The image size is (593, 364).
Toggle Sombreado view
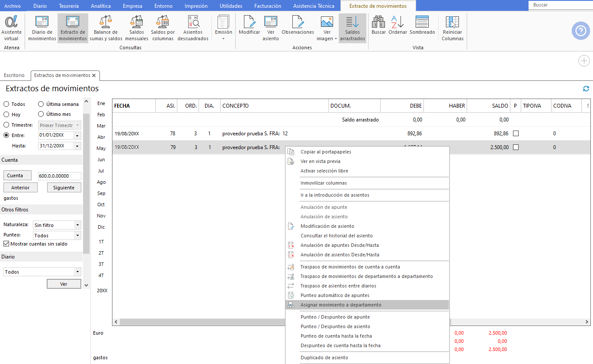point(422,26)
